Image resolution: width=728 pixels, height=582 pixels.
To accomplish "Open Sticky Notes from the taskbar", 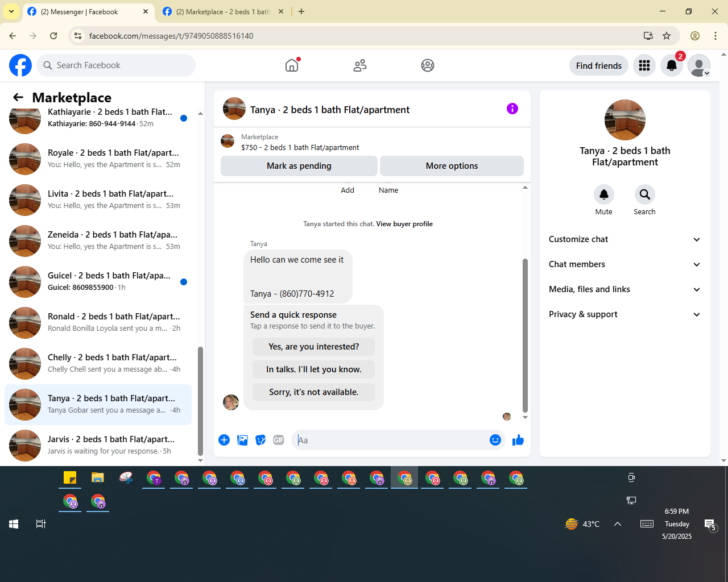I will tap(70, 477).
